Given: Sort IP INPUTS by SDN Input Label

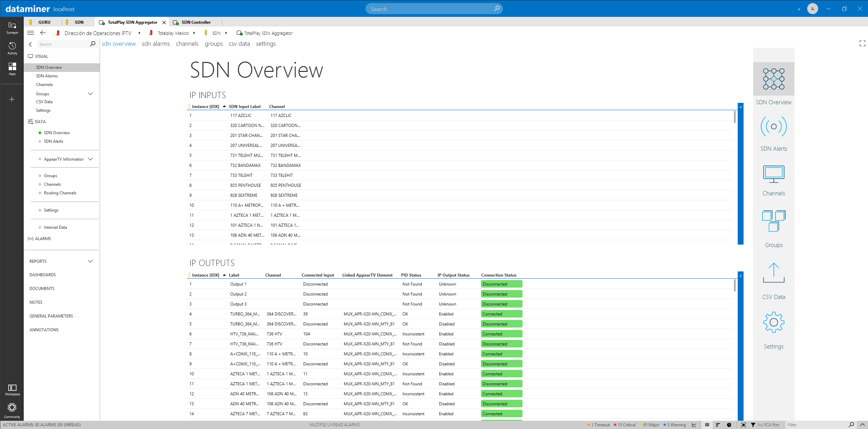Looking at the screenshot, I should click(244, 107).
